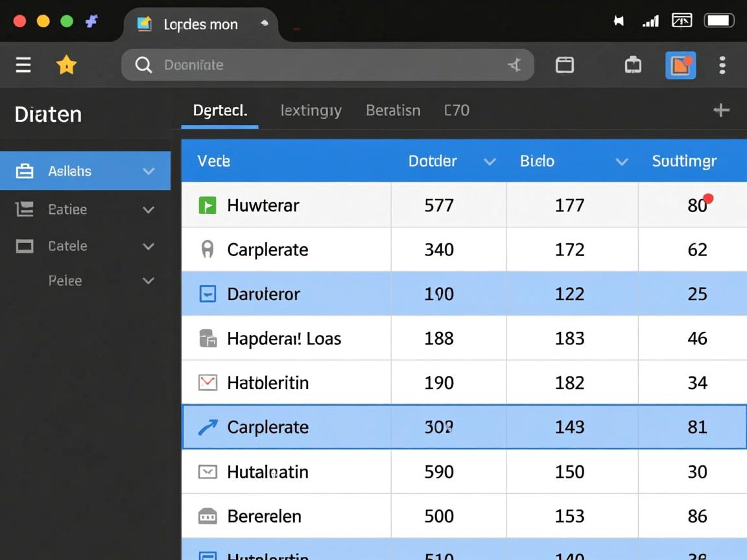Expand the Asllahs sidebar section
The width and height of the screenshot is (747, 560).
148,171
